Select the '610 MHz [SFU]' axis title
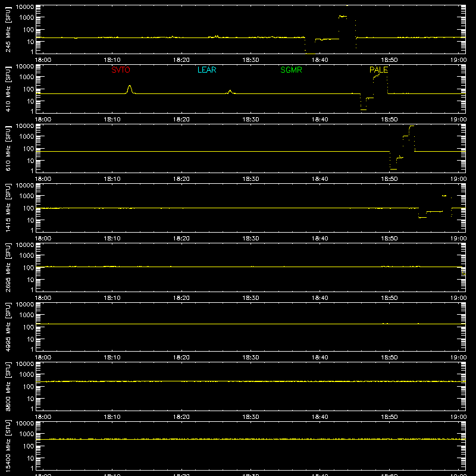The width and height of the screenshot is (476, 476). coord(8,148)
